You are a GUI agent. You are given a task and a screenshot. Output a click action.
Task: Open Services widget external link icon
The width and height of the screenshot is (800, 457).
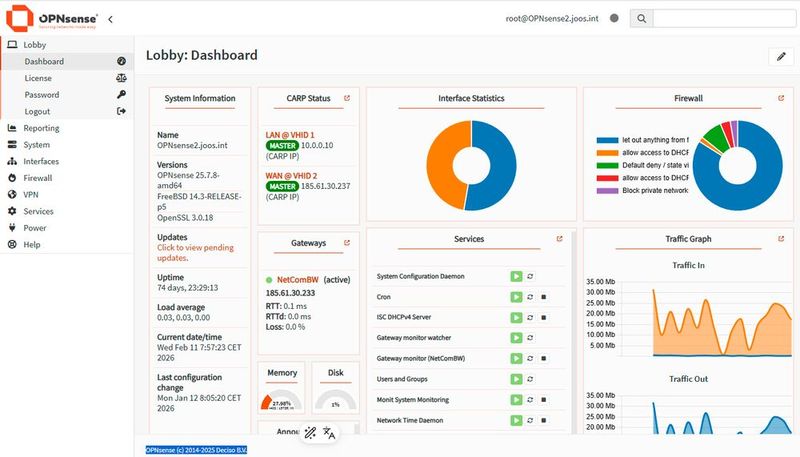click(559, 239)
